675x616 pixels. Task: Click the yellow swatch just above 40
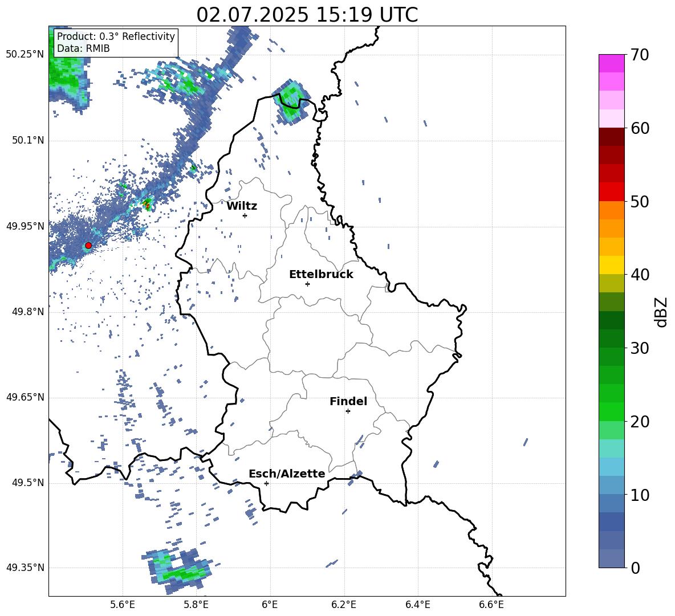pos(612,265)
